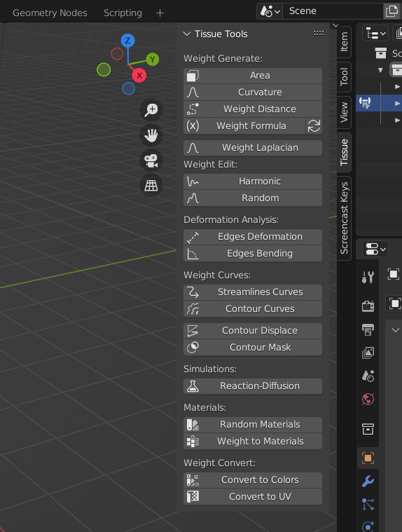Image resolution: width=402 pixels, height=532 pixels.
Task: Create Contour Curves
Action: pos(253,308)
